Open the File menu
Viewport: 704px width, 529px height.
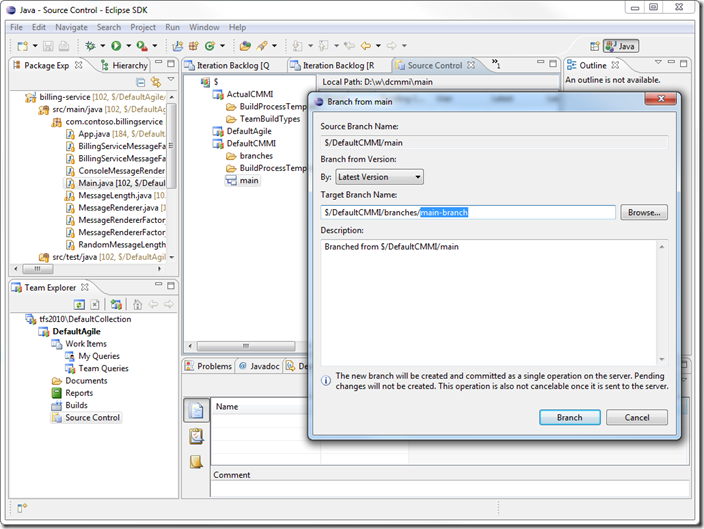[x=17, y=27]
